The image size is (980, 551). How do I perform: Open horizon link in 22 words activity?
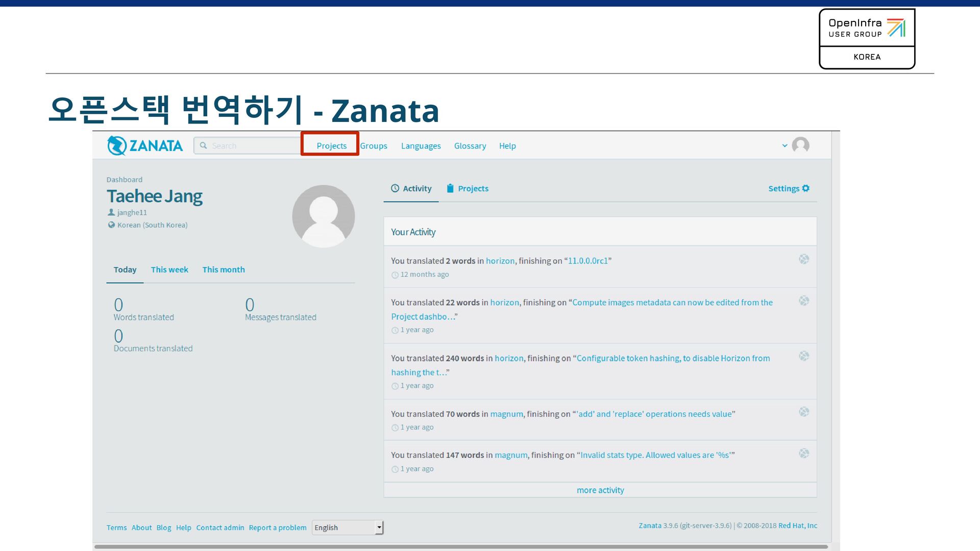point(505,303)
